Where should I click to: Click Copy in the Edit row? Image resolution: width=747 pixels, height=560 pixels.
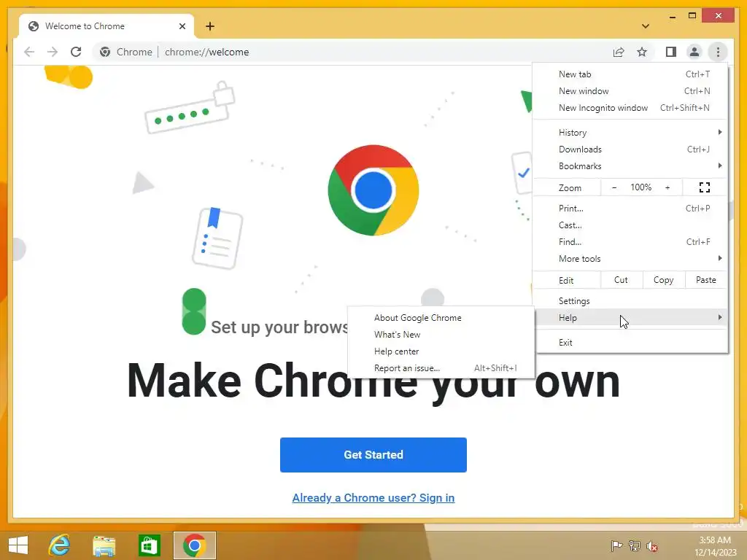(664, 280)
